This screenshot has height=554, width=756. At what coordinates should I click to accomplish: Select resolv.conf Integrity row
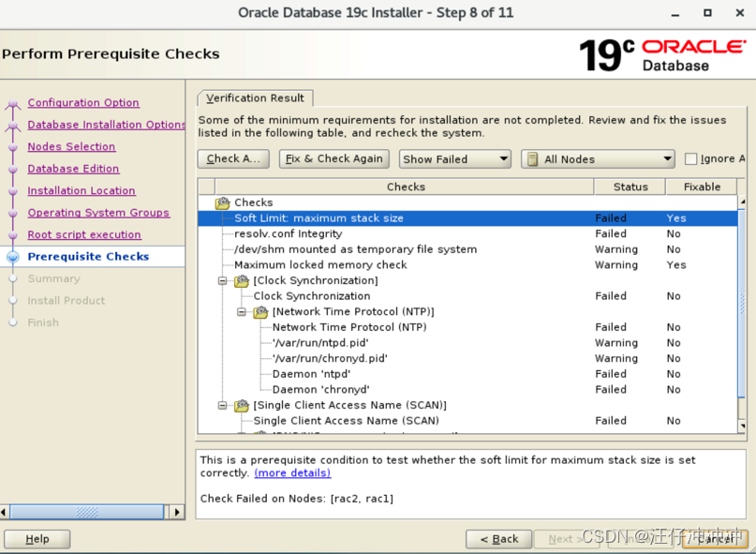coord(467,233)
